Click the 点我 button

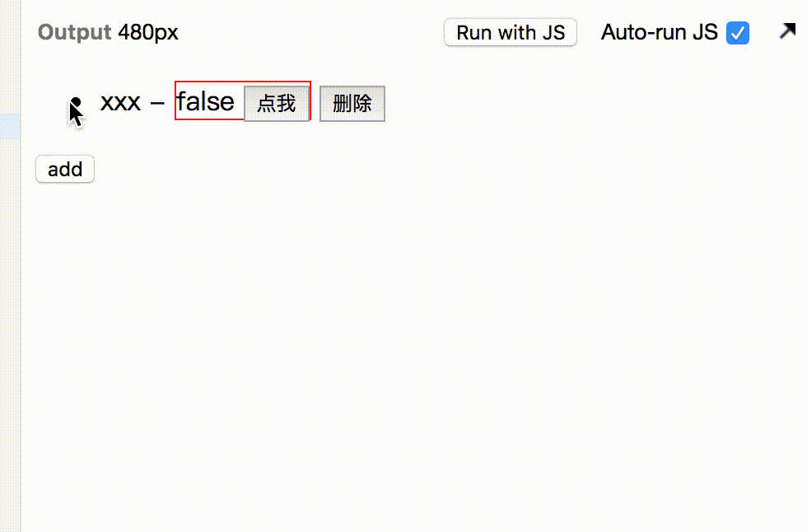[277, 104]
